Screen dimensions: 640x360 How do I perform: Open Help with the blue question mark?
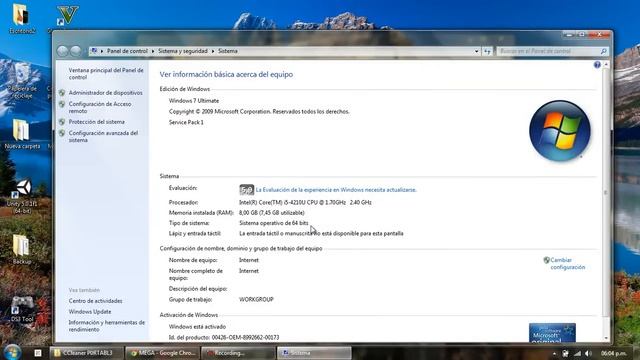(597, 64)
